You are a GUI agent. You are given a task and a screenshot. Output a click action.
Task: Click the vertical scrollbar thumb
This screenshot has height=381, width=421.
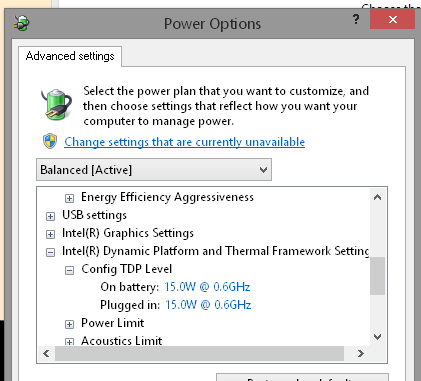(377, 276)
